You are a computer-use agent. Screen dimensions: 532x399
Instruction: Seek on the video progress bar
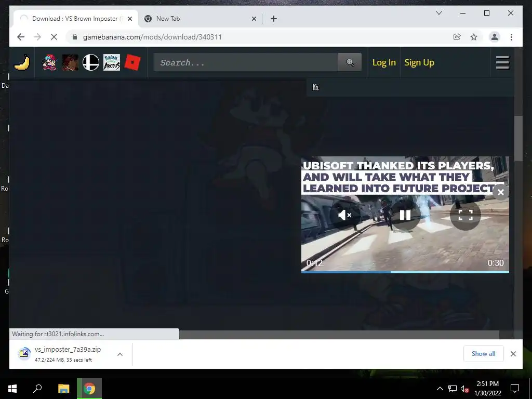(x=405, y=272)
